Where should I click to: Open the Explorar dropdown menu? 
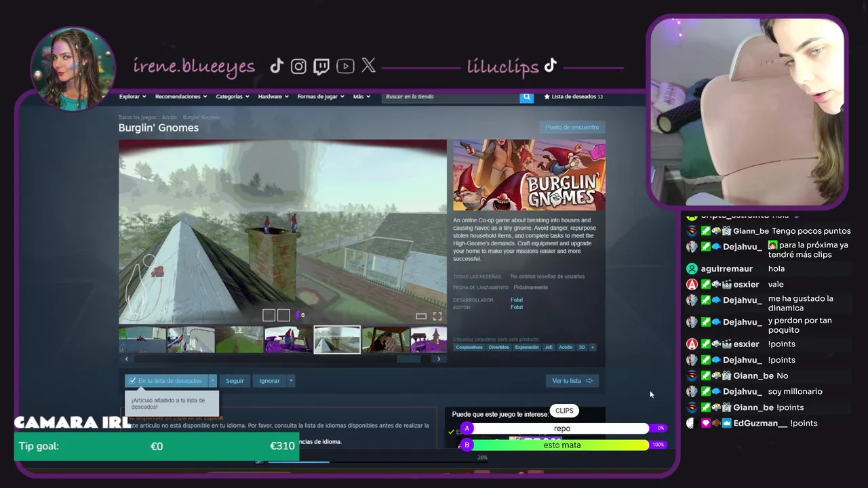coord(132,97)
